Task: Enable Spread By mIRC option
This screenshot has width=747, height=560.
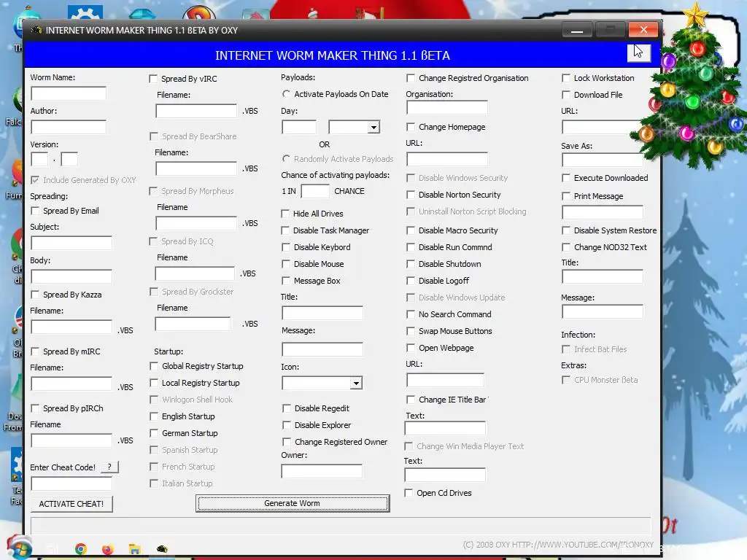Action: [35, 351]
